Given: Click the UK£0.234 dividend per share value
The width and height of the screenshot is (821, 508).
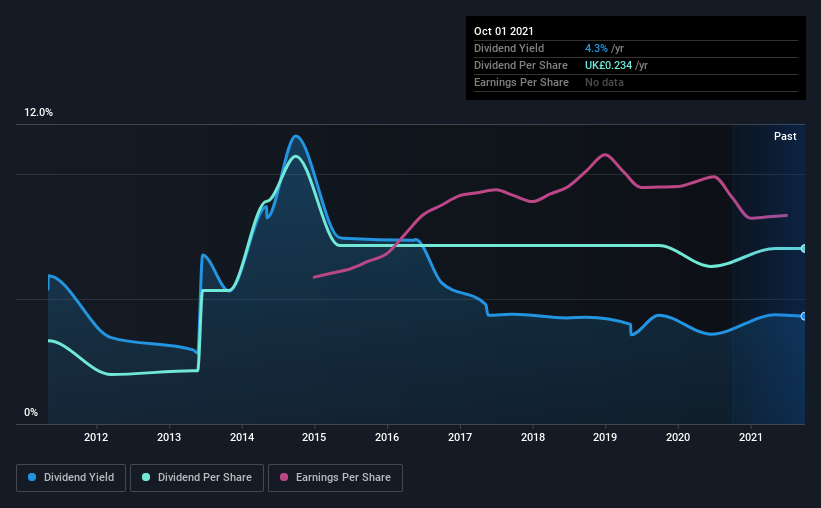Looking at the screenshot, I should 608,65.
